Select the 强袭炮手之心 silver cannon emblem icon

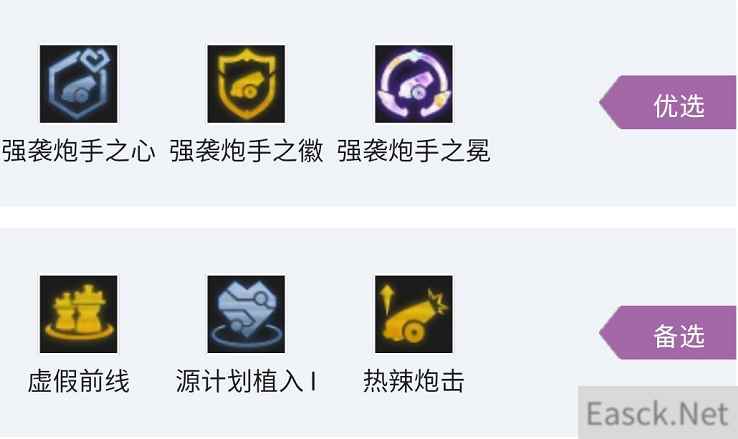(x=79, y=84)
